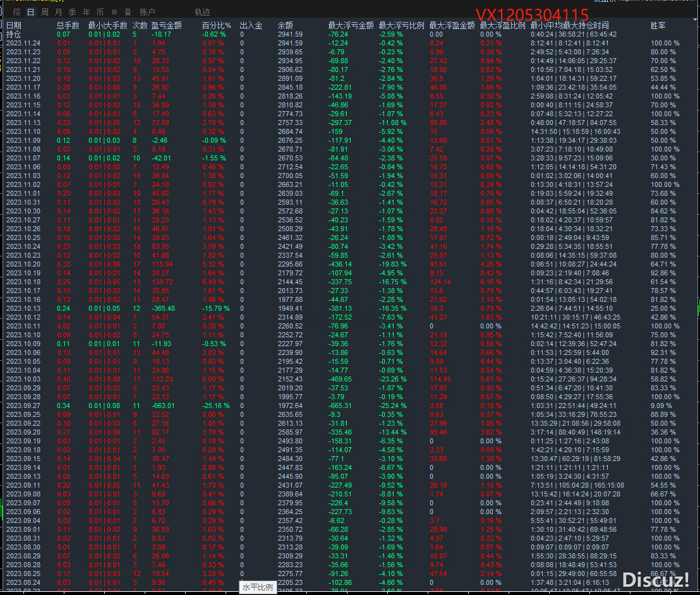Image resolution: width=700 pixels, height=595 pixels.
Task: Click the 水平比例 tooltip label
Action: tap(258, 587)
